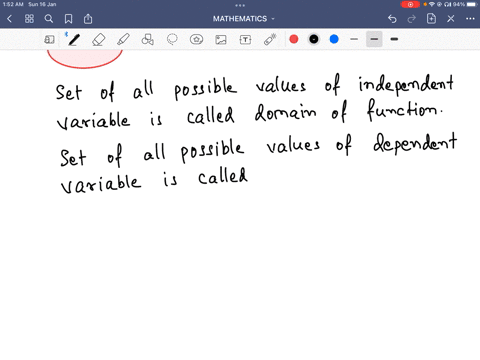Bookmark the current page

coord(68,19)
